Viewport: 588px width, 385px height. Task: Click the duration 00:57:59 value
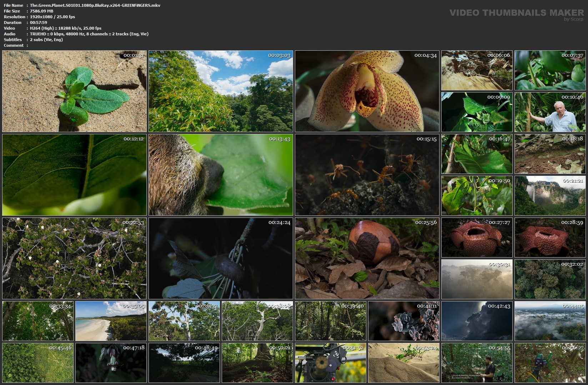[39, 22]
